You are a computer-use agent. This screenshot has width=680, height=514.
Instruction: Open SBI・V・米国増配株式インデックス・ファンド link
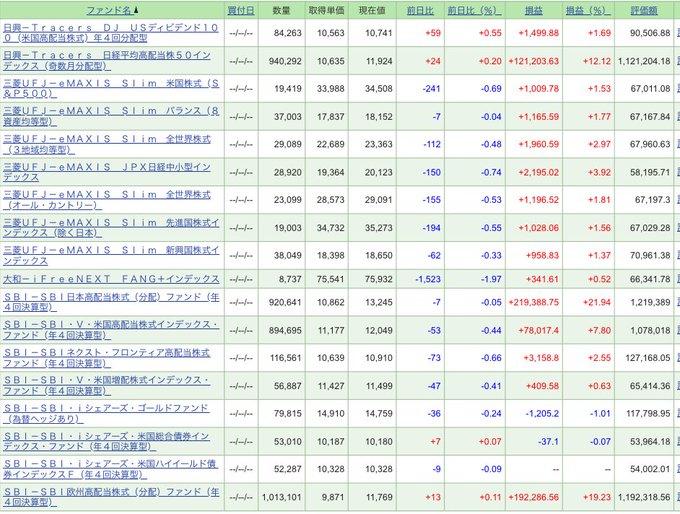click(107, 386)
